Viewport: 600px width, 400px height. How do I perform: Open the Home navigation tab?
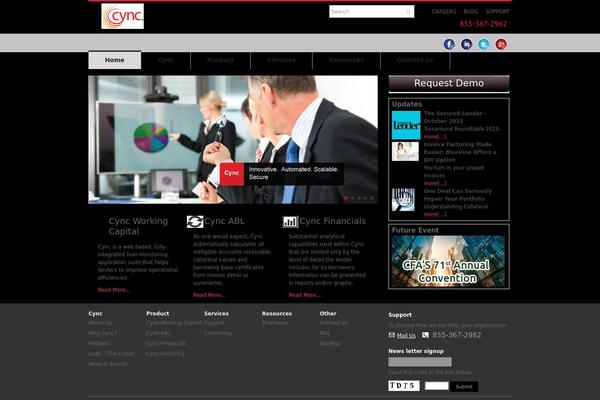coord(114,60)
